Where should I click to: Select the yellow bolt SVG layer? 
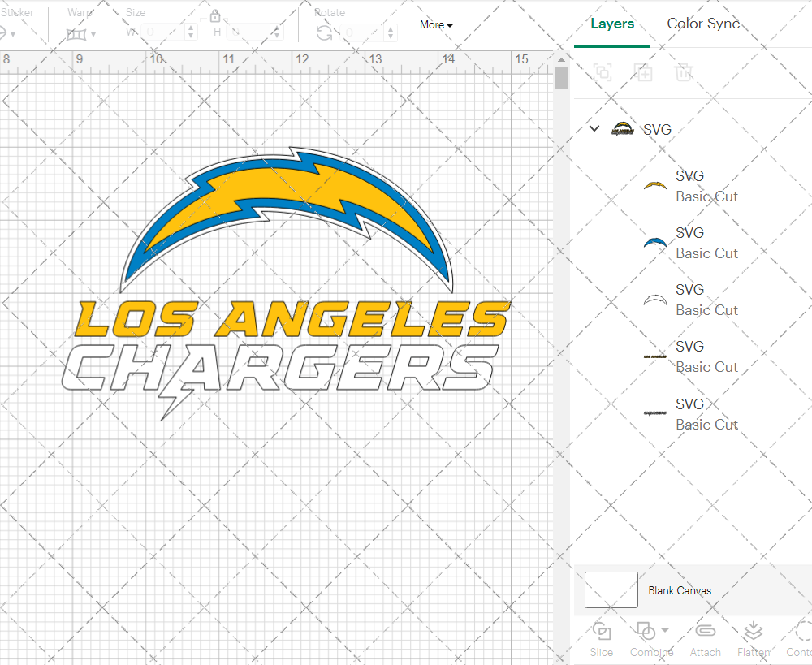pos(693,186)
